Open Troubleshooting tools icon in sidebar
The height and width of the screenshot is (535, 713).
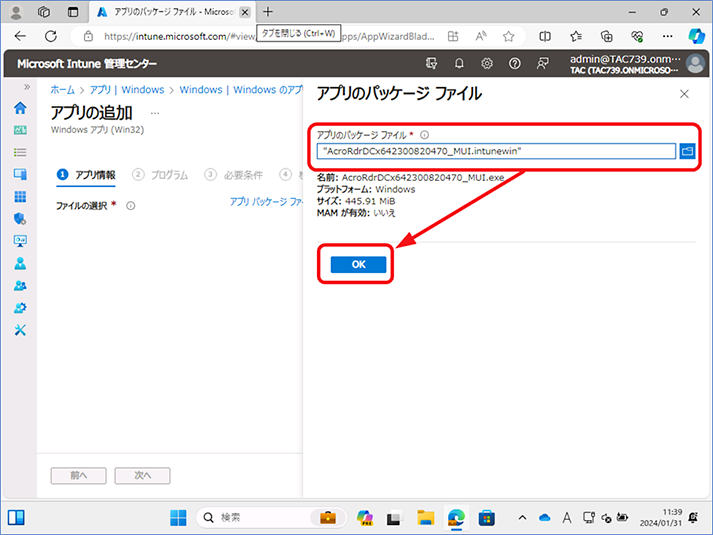[x=20, y=330]
